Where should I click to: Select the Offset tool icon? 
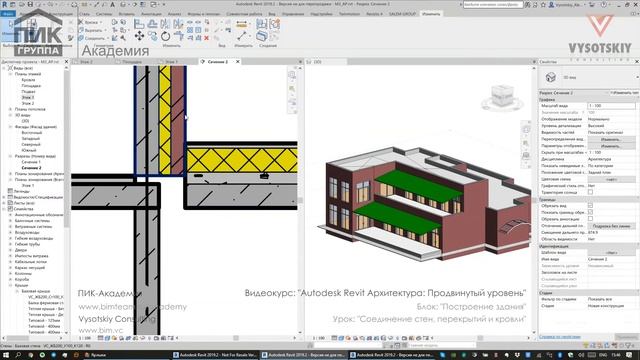(x=152, y=24)
